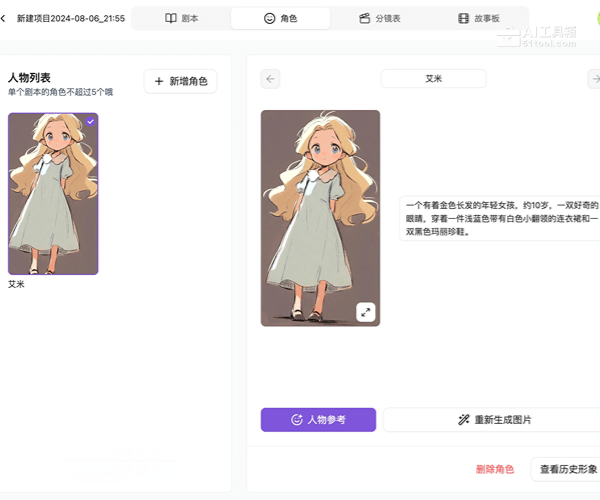Click the character name field 艾米
600x500 pixels.
[433, 79]
